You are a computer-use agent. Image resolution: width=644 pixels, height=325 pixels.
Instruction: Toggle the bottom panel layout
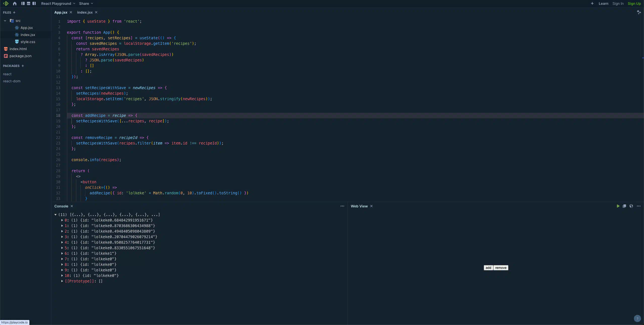pos(28,4)
